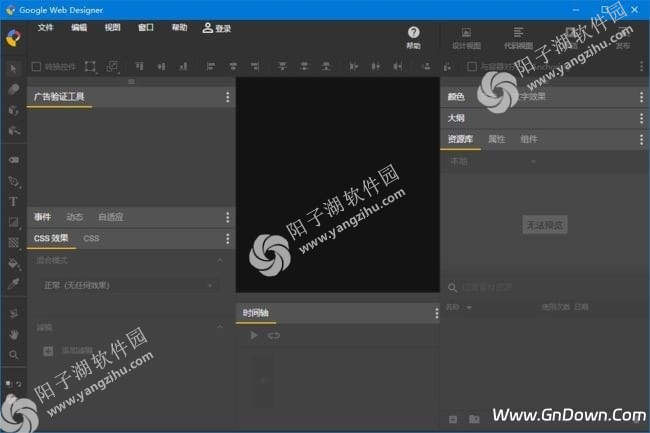This screenshot has height=433, width=650.
Task: Click the 登录 sign-in button
Action: pyautogui.click(x=216, y=28)
